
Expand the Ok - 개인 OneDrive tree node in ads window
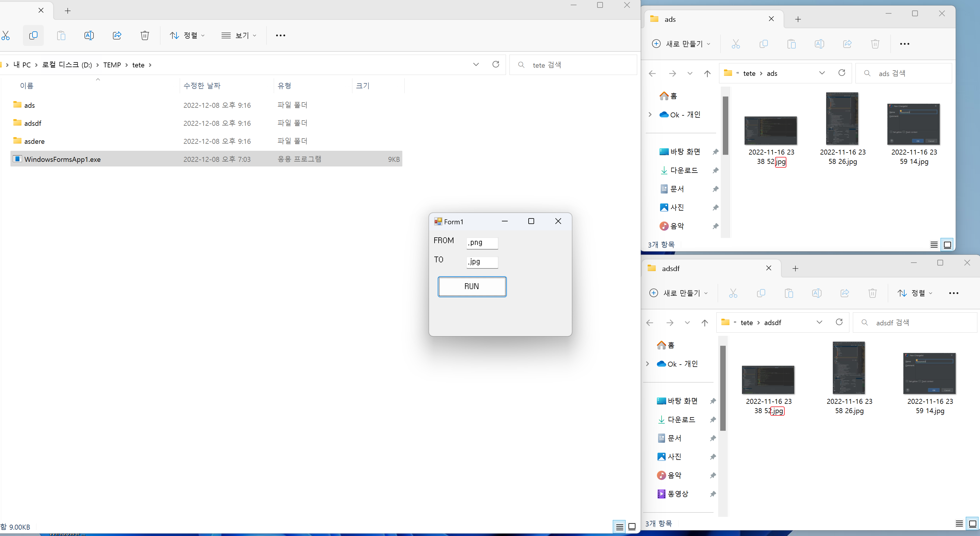pyautogui.click(x=650, y=114)
